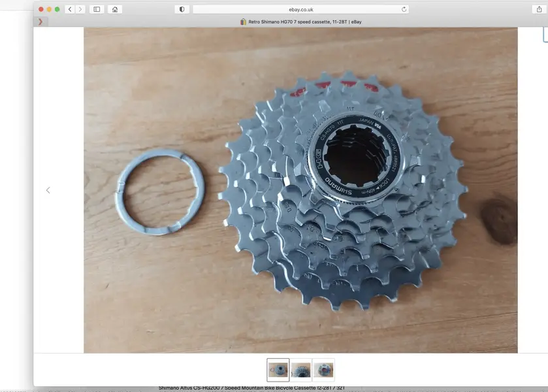Select second cassette thumbnail
Screen dimensions: 548x392
click(301, 370)
